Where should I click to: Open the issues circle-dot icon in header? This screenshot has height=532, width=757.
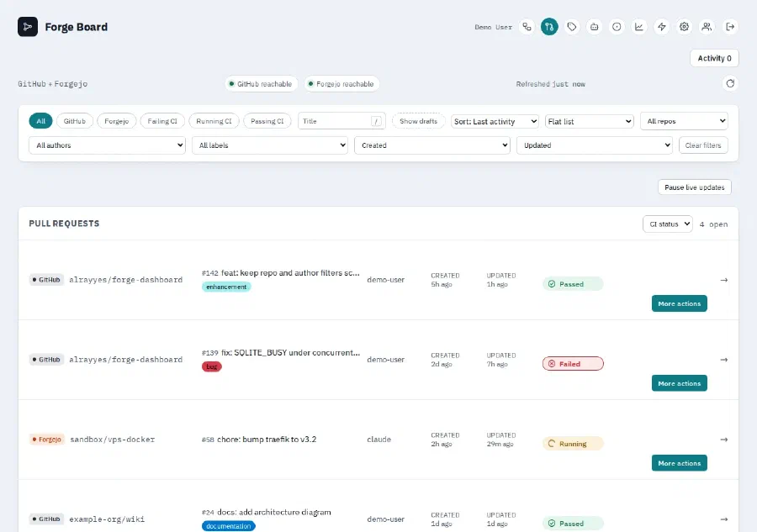click(617, 27)
